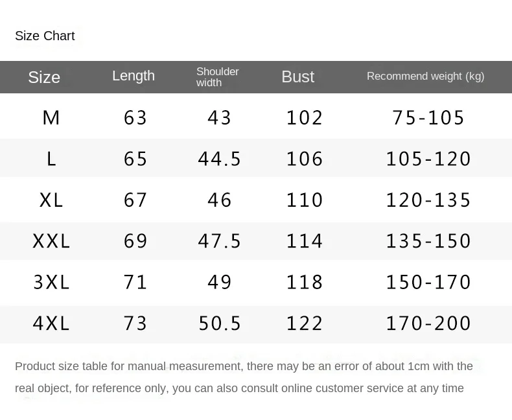The image size is (512, 420).
Task: Select the bust value 110
Action: (305, 200)
